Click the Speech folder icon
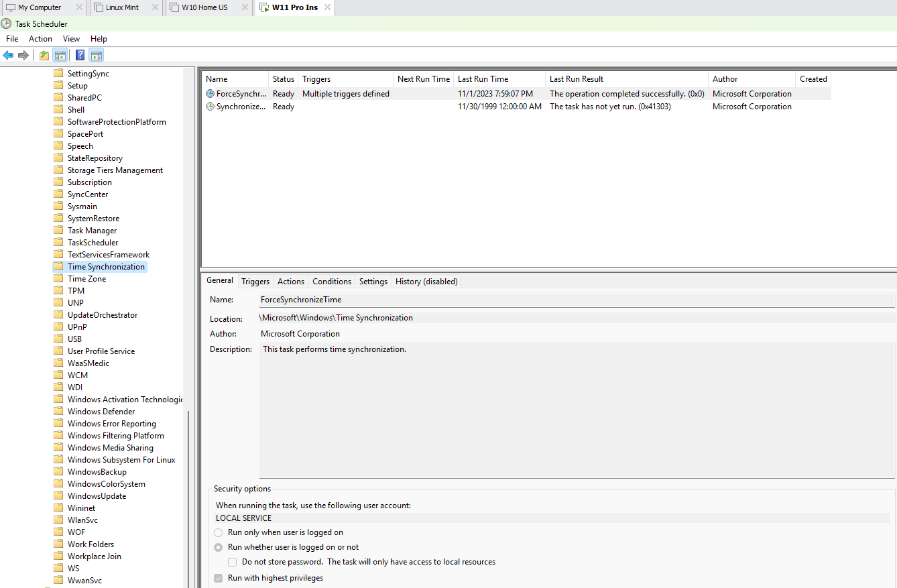This screenshot has width=897, height=588. [58, 146]
